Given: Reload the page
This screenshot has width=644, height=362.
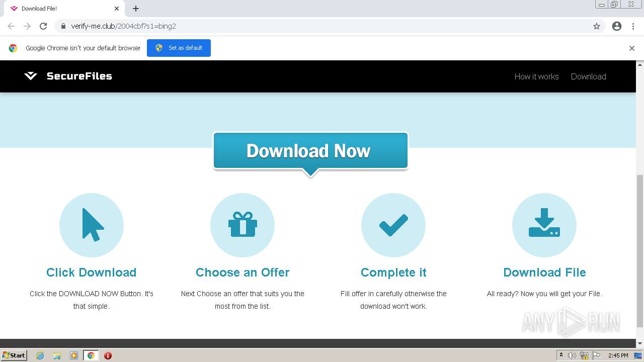Looking at the screenshot, I should (43, 26).
